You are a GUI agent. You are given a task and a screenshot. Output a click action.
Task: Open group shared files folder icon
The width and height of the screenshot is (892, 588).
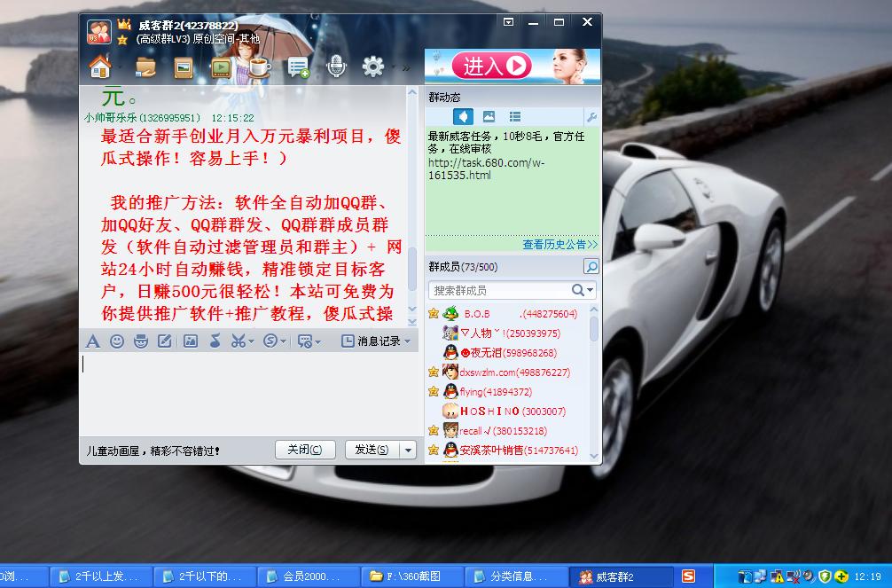(145, 67)
